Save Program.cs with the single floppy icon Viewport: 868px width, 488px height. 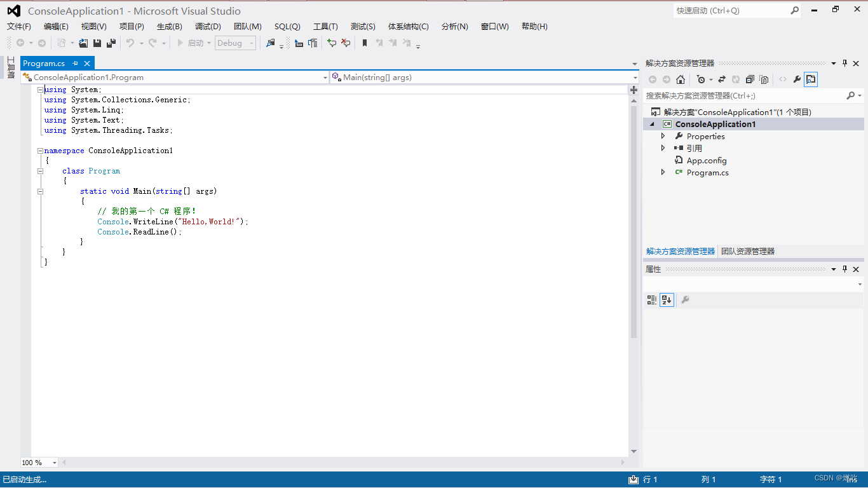(97, 43)
